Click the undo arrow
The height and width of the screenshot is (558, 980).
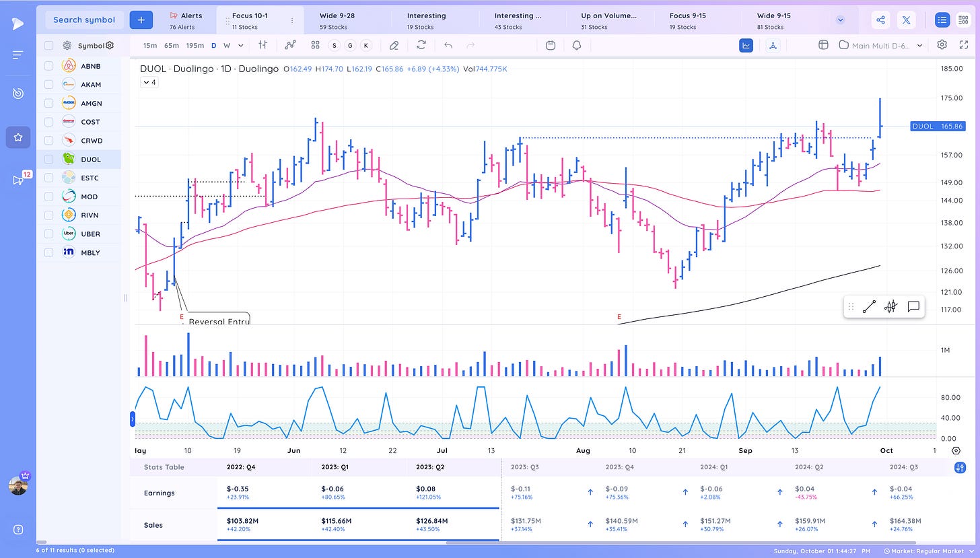click(x=448, y=45)
